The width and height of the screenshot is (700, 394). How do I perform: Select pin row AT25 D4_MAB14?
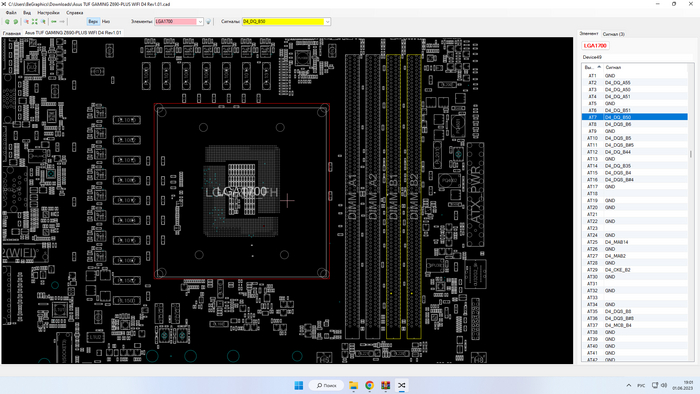pyautogui.click(x=634, y=242)
